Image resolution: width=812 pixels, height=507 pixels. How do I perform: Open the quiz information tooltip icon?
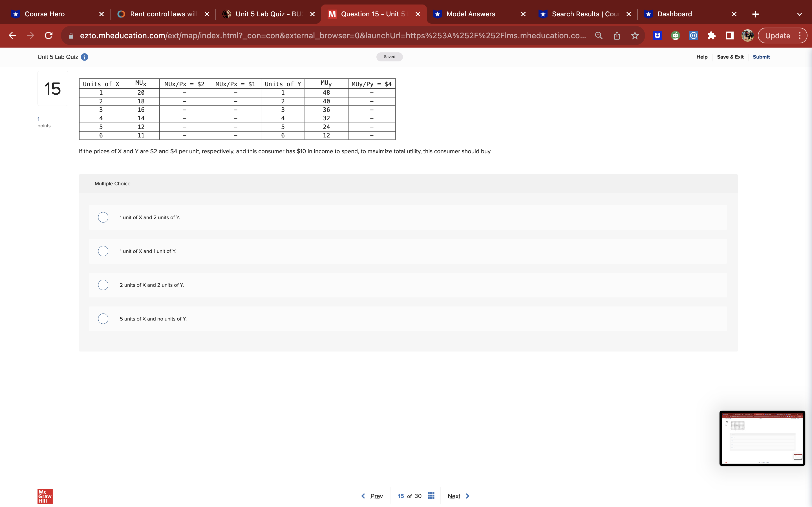pyautogui.click(x=84, y=57)
